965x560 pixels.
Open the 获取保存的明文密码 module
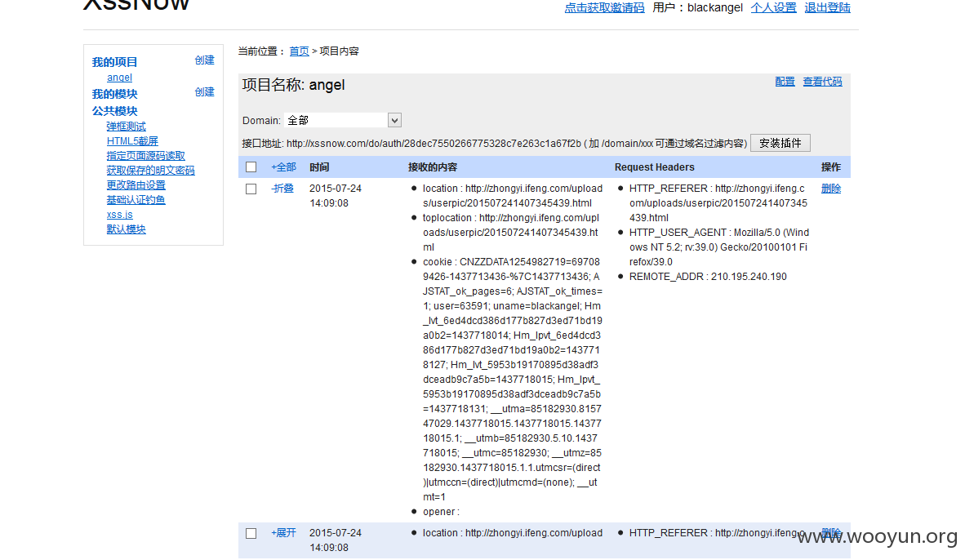coord(151,171)
